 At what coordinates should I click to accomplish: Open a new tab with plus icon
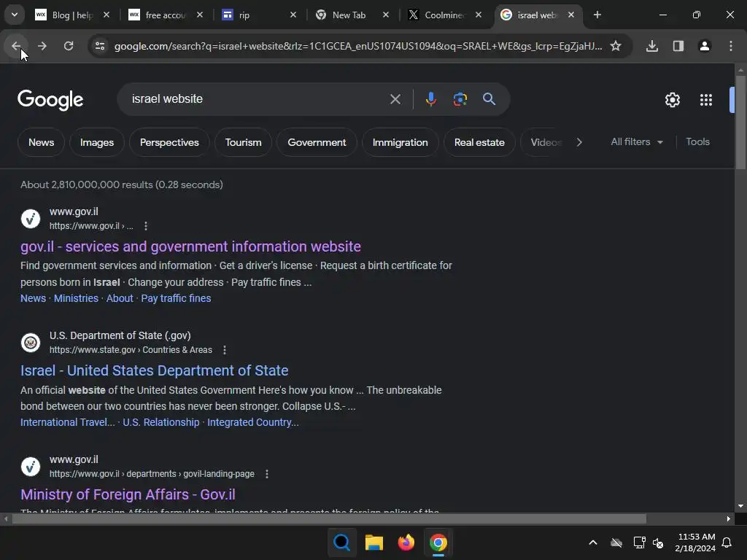tap(597, 15)
